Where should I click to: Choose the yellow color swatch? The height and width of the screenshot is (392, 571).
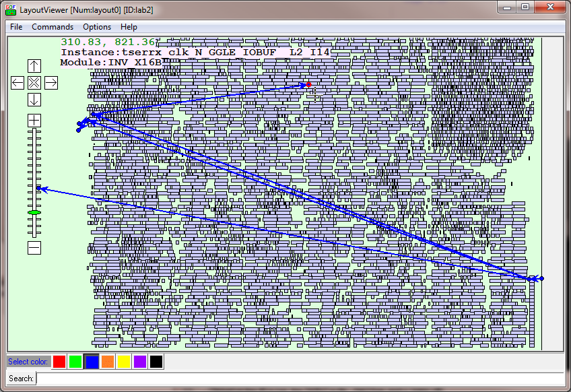[124, 362]
